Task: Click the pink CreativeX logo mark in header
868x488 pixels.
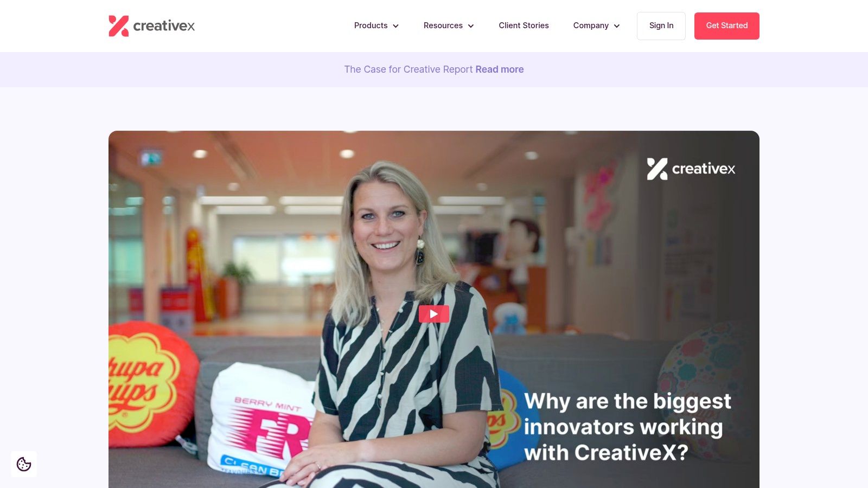Action: [x=119, y=26]
